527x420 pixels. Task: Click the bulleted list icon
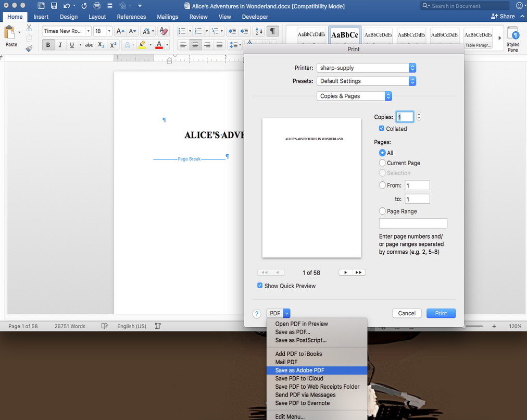coord(182,31)
